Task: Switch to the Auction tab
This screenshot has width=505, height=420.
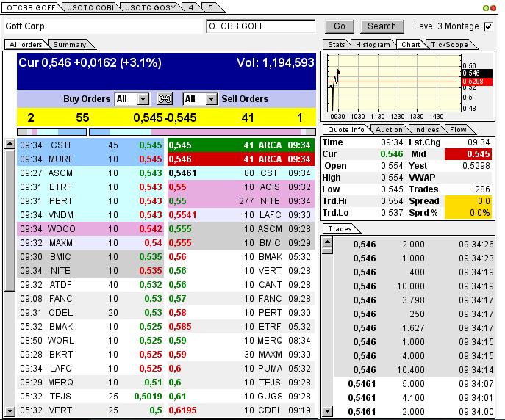Action: [x=389, y=130]
